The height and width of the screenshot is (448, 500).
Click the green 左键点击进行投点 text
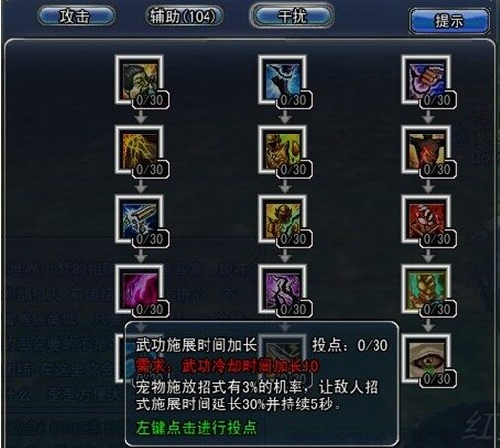click(197, 428)
